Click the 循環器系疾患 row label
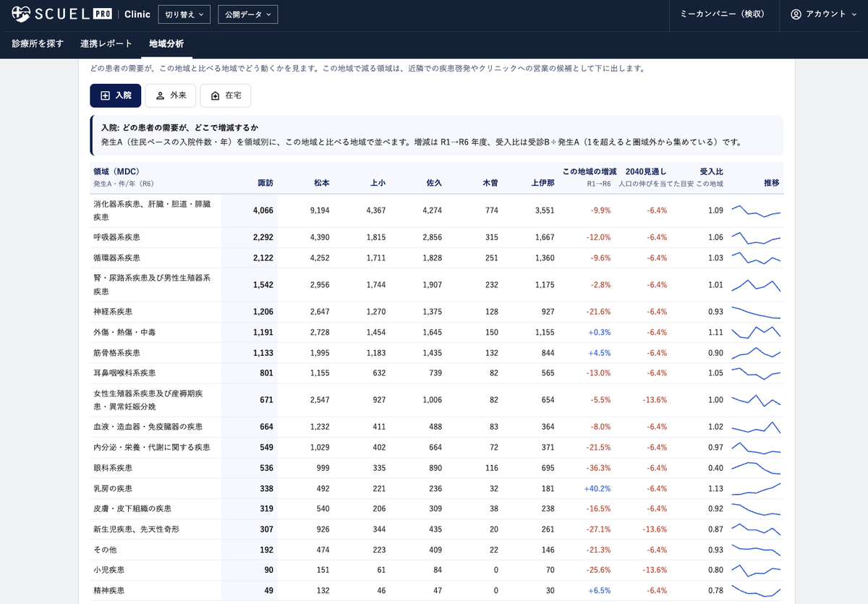Screen dimensions: 868x604 pyautogui.click(x=116, y=258)
